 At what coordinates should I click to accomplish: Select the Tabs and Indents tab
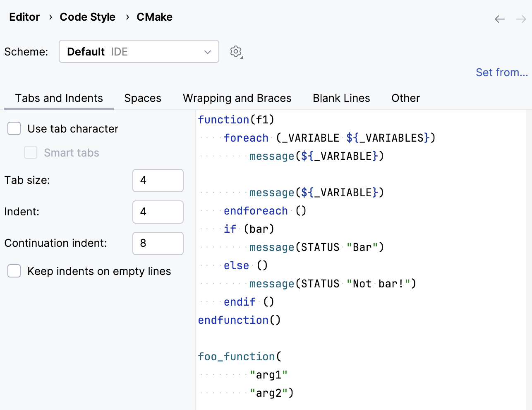click(x=59, y=98)
